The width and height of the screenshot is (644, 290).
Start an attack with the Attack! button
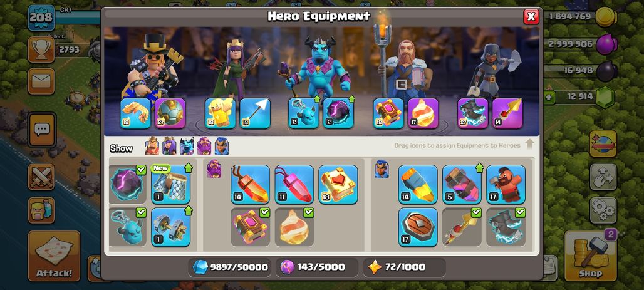(x=55, y=256)
